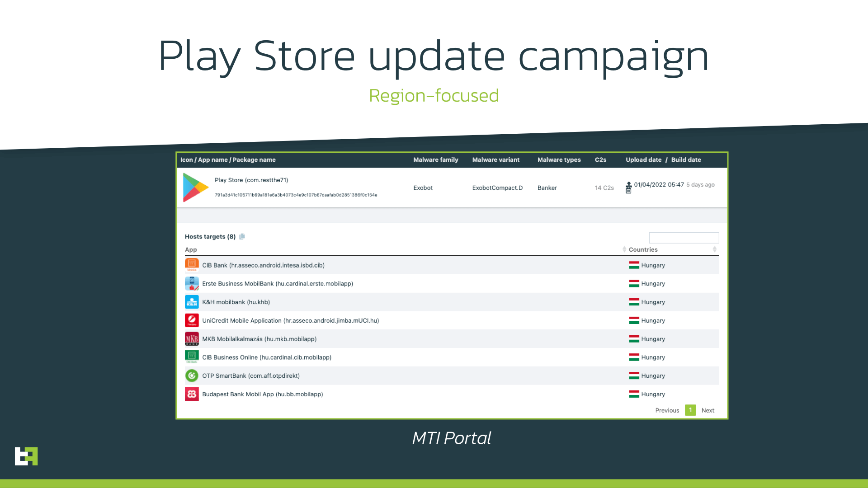Click the K&H mobilbank icon
Viewport: 868px width, 488px height.
pyautogui.click(x=192, y=302)
